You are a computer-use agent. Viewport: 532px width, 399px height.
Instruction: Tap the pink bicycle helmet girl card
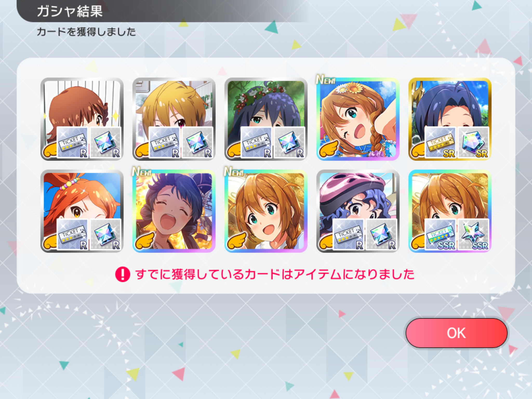click(x=358, y=211)
